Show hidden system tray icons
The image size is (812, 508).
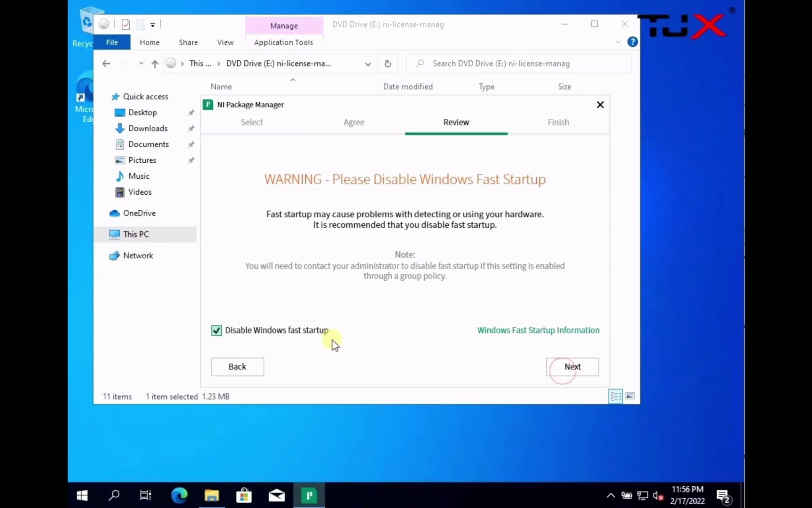610,495
